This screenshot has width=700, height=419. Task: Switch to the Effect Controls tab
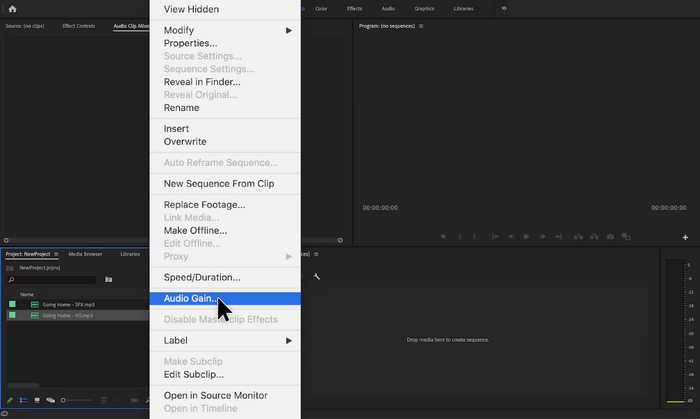[x=79, y=26]
